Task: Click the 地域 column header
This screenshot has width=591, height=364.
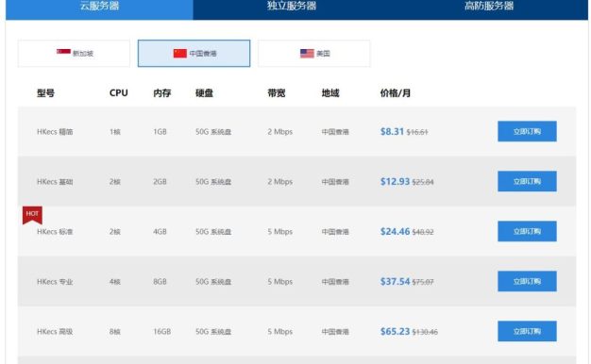Action: (330, 93)
